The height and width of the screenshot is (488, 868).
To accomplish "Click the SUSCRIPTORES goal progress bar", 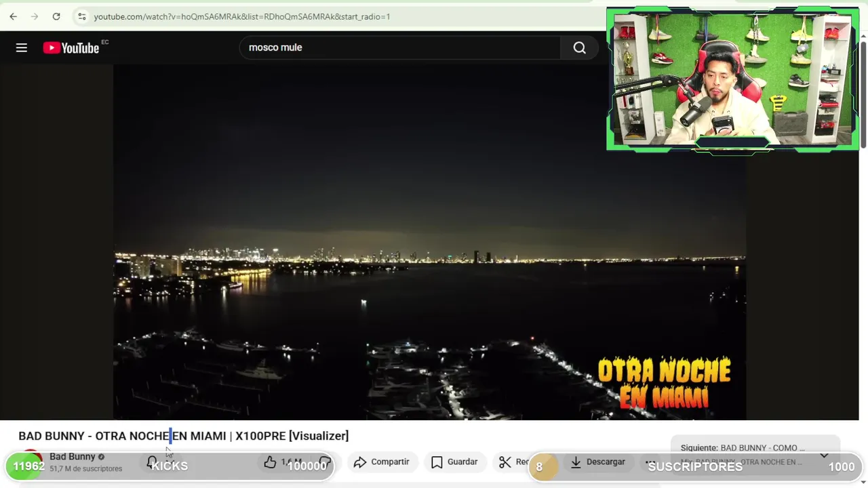I will [x=695, y=466].
